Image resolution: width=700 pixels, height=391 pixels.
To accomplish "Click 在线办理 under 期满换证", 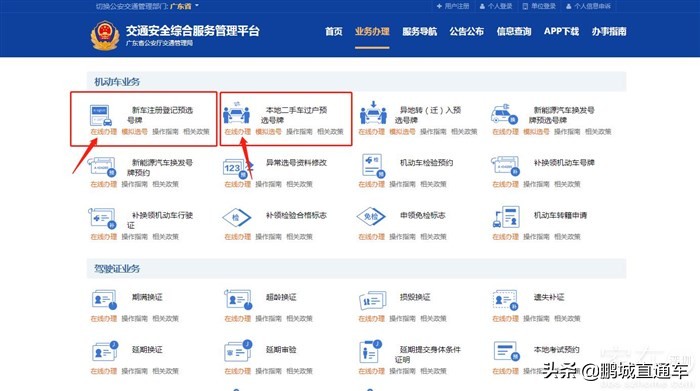I will (104, 318).
